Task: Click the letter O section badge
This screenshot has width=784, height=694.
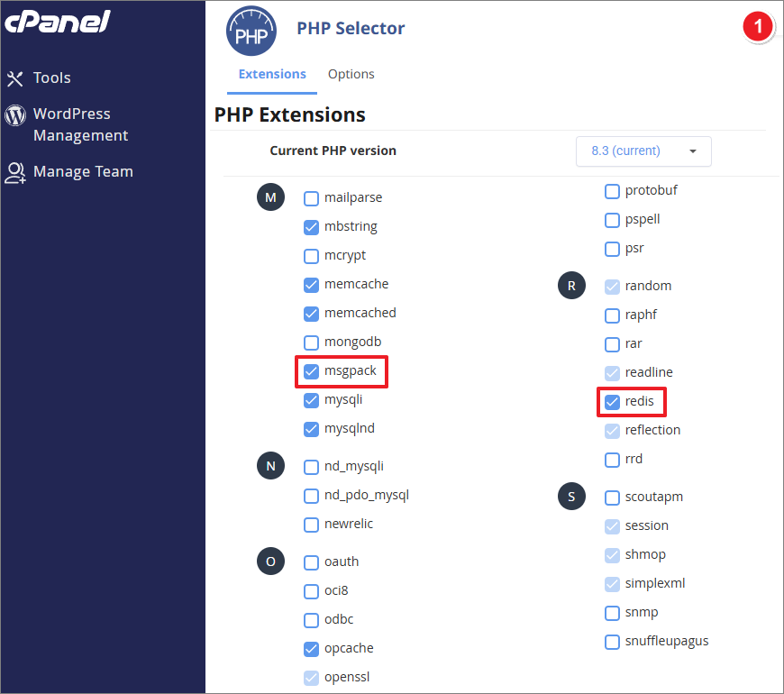Action: click(270, 562)
